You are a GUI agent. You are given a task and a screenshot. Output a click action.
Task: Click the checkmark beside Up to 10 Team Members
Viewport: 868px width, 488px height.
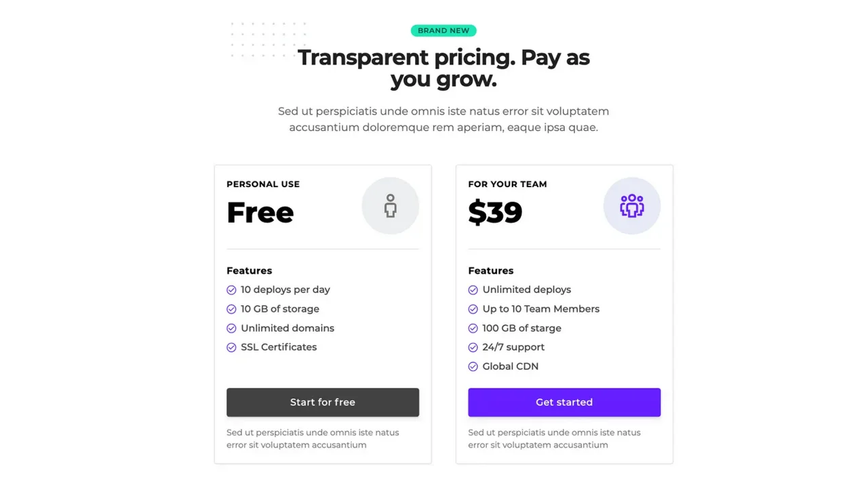click(473, 308)
